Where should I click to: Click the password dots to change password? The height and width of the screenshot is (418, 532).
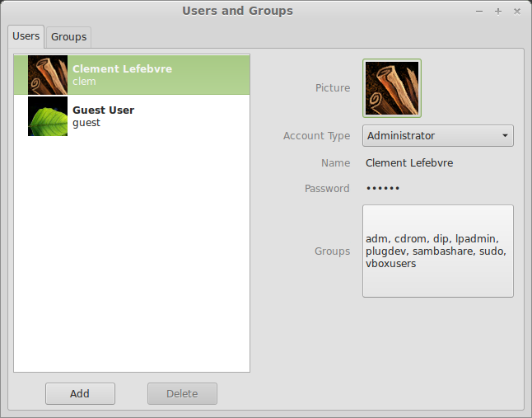tap(382, 189)
